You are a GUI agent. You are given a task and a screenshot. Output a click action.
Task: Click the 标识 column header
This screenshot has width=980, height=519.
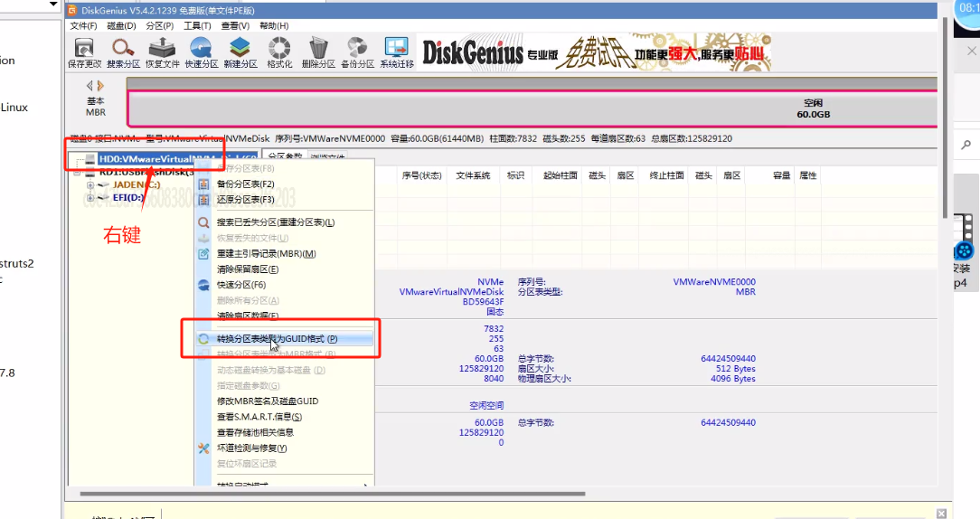(515, 175)
